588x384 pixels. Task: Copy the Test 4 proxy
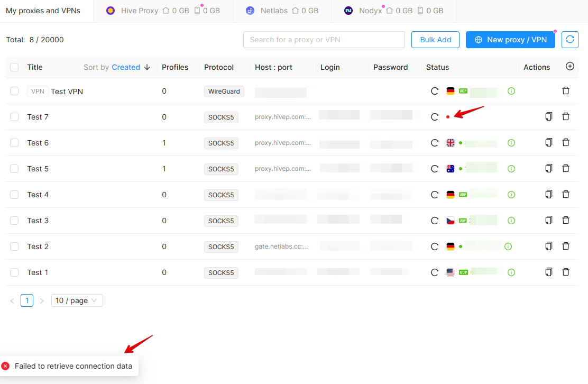click(x=549, y=194)
